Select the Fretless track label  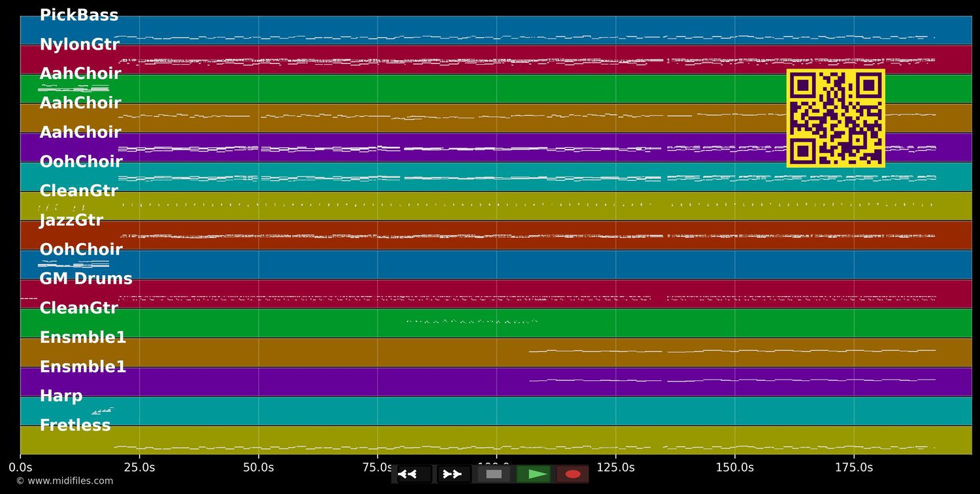(x=75, y=425)
